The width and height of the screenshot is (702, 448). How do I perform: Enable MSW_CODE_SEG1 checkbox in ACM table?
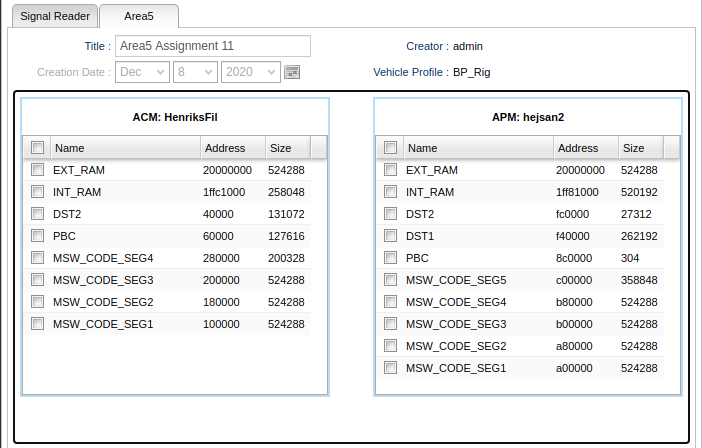tap(37, 324)
